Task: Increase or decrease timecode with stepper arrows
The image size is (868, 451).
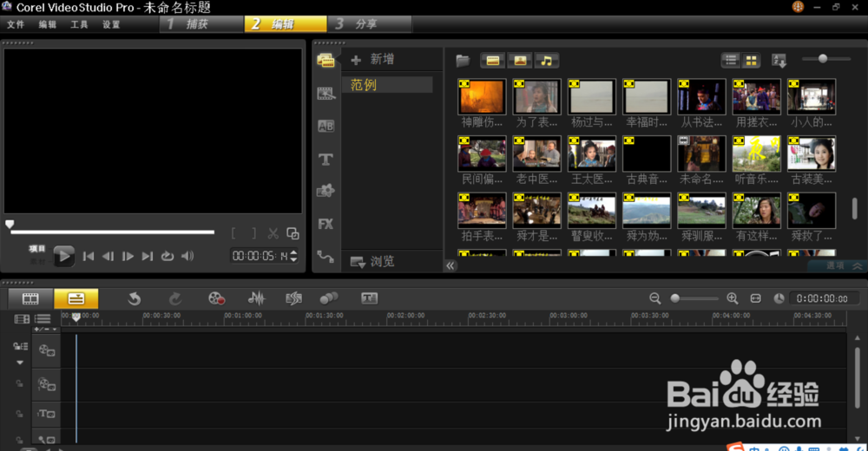Action: pos(294,256)
